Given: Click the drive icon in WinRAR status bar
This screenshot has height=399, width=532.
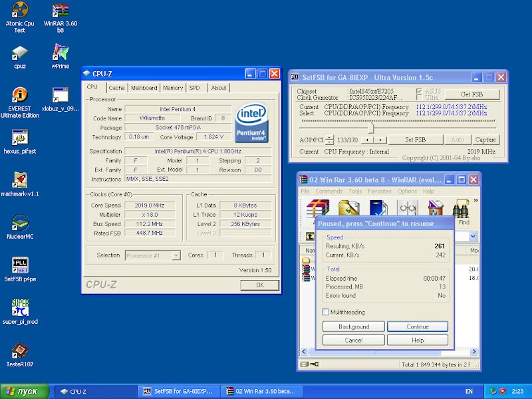Looking at the screenshot, I should pos(305,364).
